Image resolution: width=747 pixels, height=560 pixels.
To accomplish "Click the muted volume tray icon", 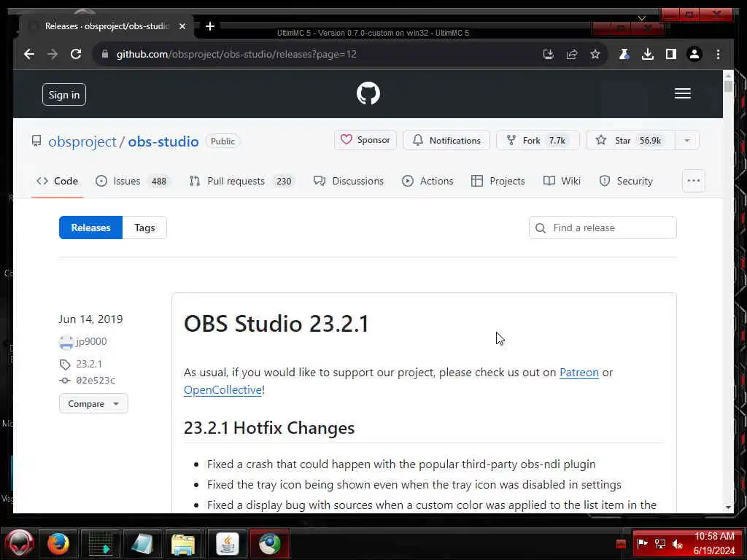I will click(x=677, y=544).
